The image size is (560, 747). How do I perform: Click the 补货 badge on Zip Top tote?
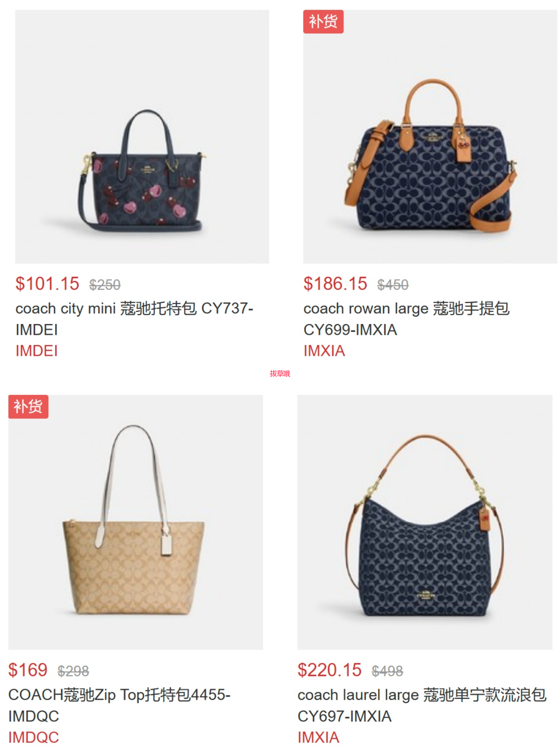pos(28,407)
